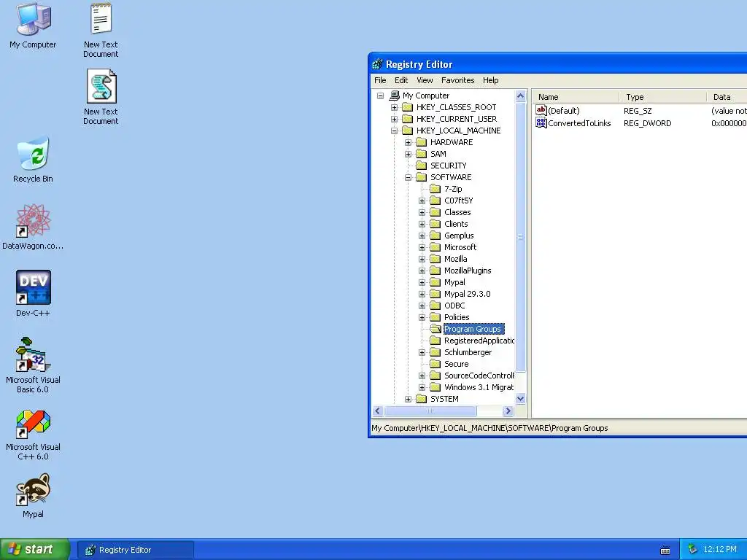Open the Edit menu
The image size is (747, 560).
[x=401, y=80]
